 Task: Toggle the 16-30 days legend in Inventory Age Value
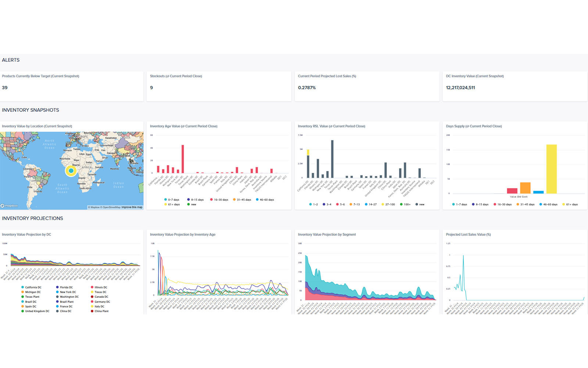coord(219,200)
